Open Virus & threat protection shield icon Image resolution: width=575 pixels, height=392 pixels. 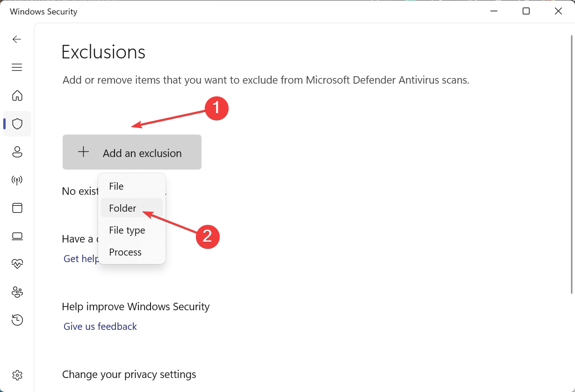(17, 124)
